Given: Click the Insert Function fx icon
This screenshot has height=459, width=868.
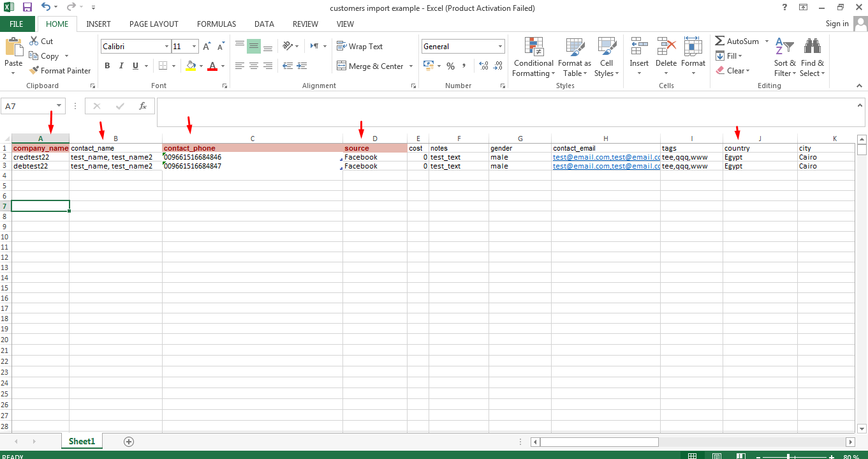Looking at the screenshot, I should pyautogui.click(x=143, y=106).
